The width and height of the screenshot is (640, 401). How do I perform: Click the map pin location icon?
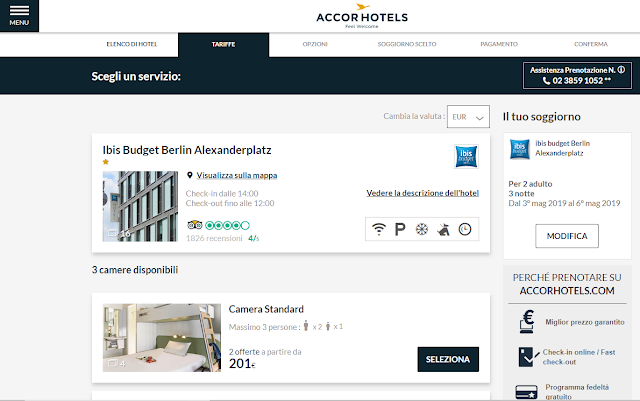[x=189, y=175]
